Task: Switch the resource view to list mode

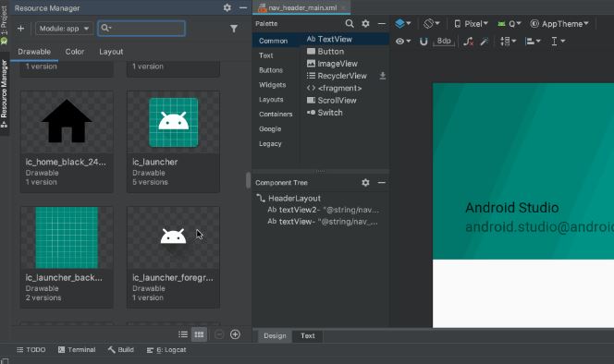Action: (183, 334)
